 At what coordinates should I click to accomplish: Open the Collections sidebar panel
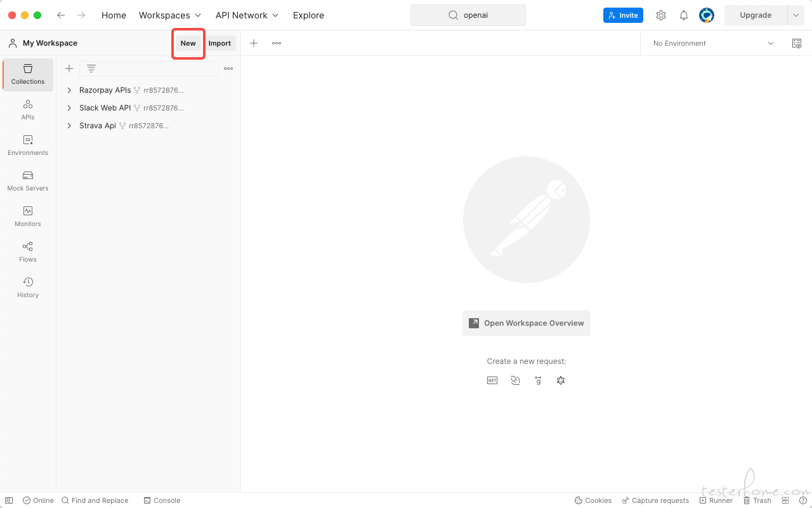pyautogui.click(x=28, y=74)
